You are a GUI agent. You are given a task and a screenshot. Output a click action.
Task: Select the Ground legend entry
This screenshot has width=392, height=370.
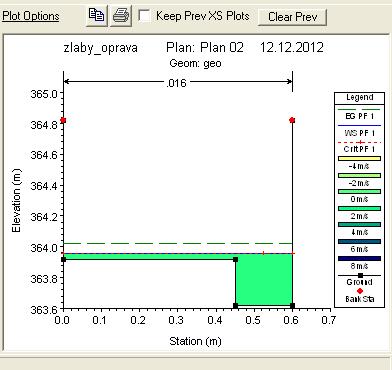coord(359,279)
